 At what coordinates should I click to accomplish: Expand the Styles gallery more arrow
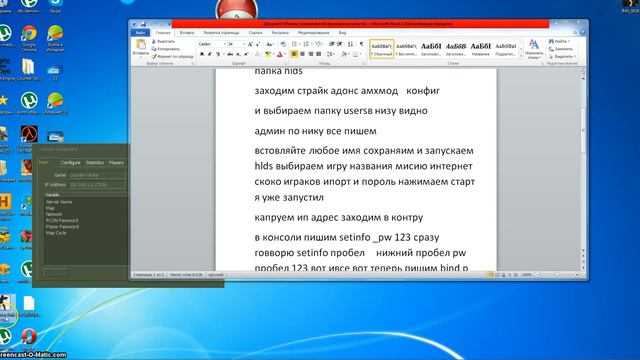point(521,56)
